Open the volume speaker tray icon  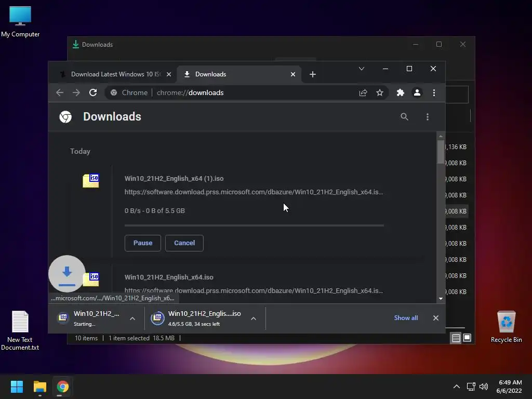pyautogui.click(x=484, y=387)
